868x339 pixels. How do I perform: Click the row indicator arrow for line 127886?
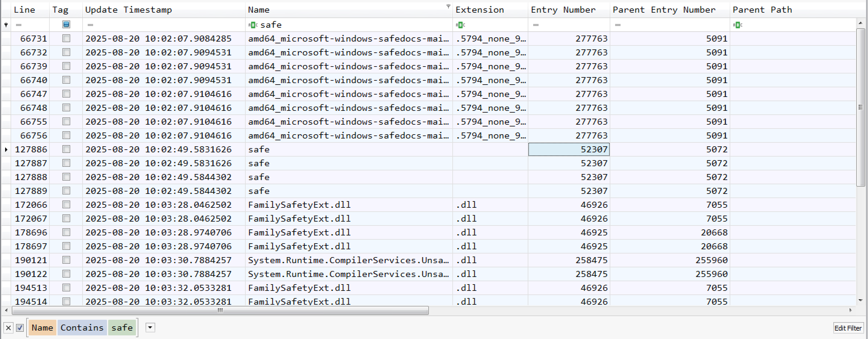(x=6, y=149)
